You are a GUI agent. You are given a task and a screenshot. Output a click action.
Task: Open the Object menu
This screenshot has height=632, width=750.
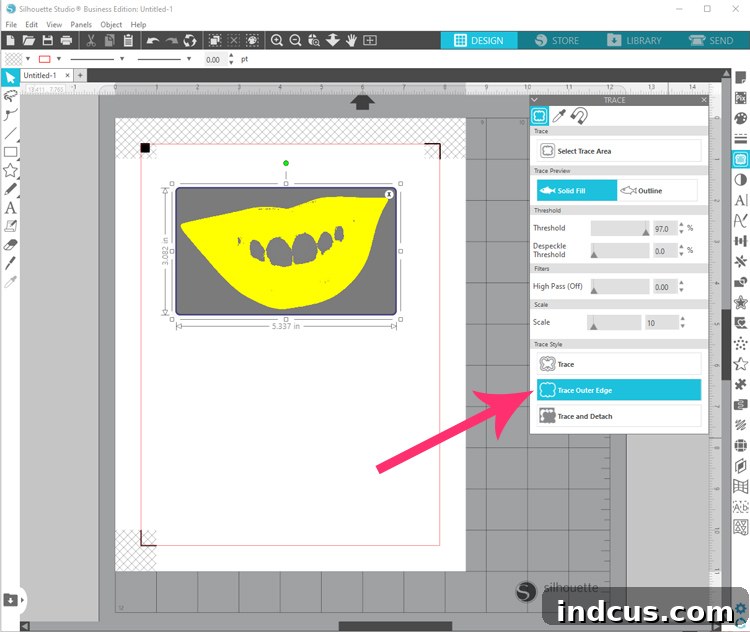pyautogui.click(x=111, y=24)
